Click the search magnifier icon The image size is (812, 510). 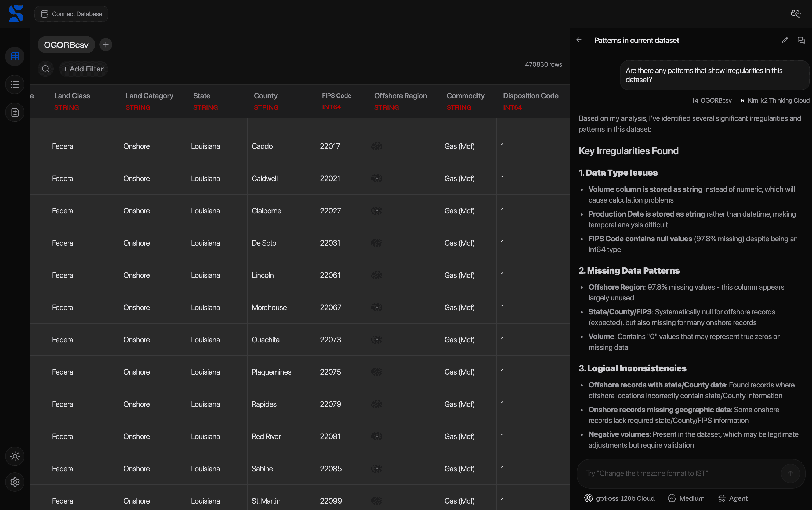(45, 69)
